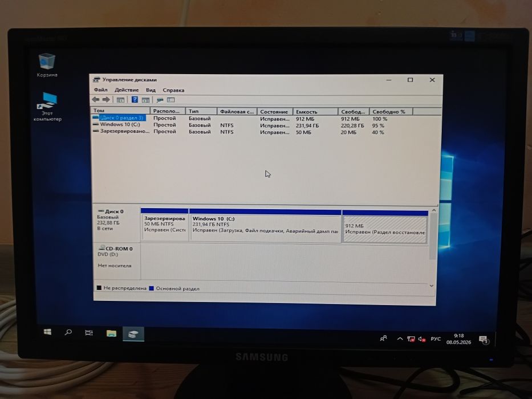Click the show/hide action pane toolbar icon
This screenshot has height=399, width=532.
145,100
